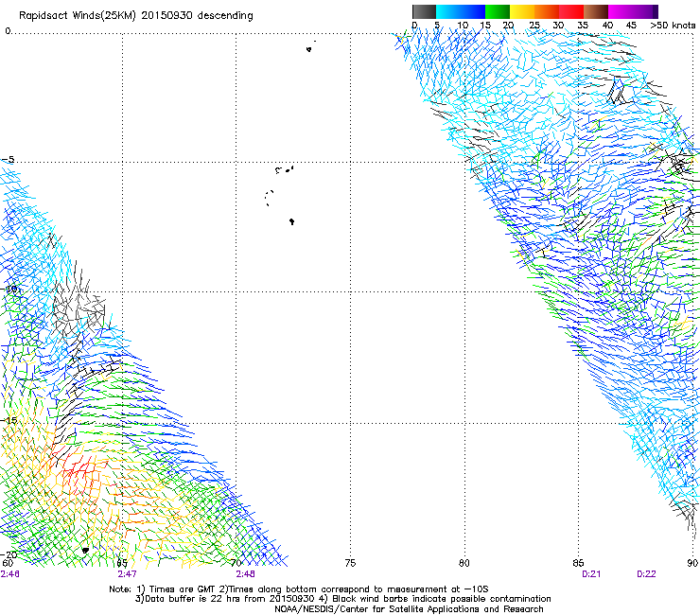
Task: Click the longitude label '80' on bottom axis
Action: (464, 563)
